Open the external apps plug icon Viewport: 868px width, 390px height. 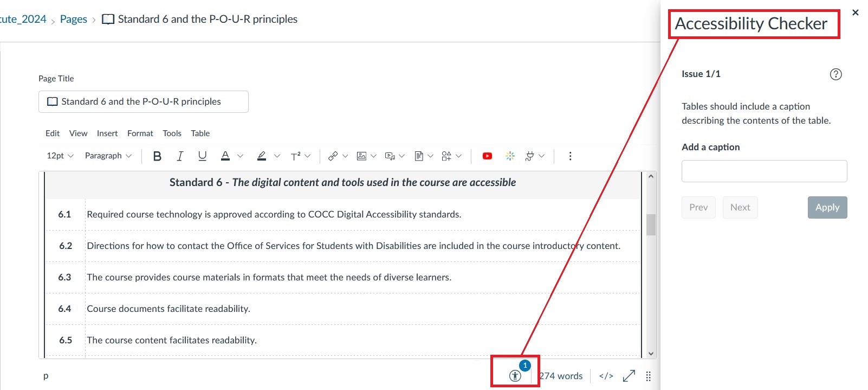(x=530, y=156)
